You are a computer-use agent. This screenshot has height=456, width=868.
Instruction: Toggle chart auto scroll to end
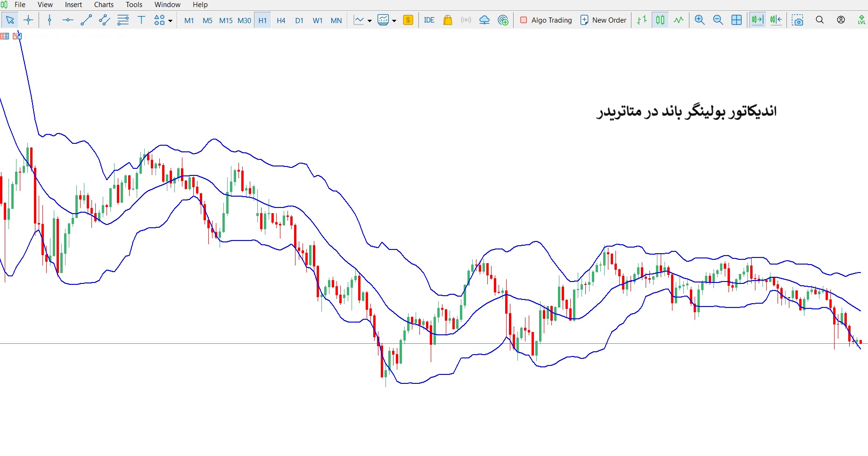(x=757, y=20)
